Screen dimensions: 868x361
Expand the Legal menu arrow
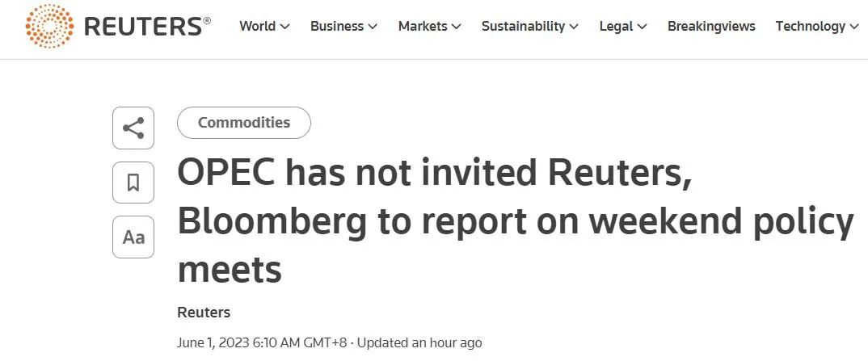pyautogui.click(x=643, y=27)
